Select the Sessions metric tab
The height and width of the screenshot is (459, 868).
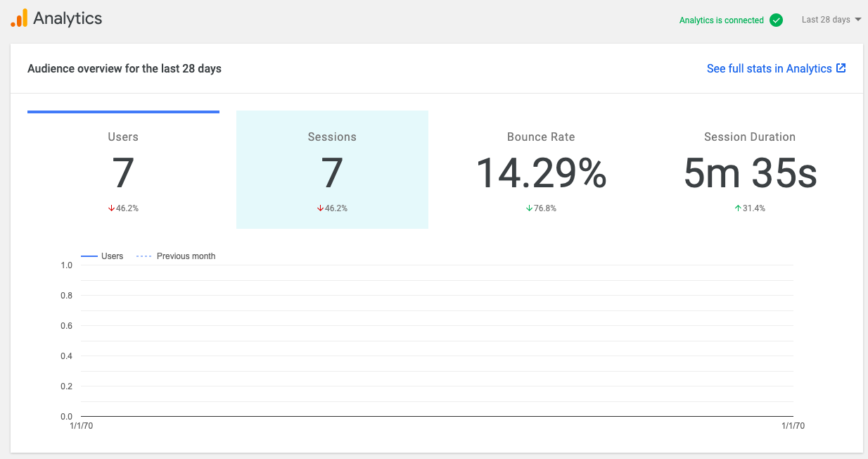pos(332,170)
